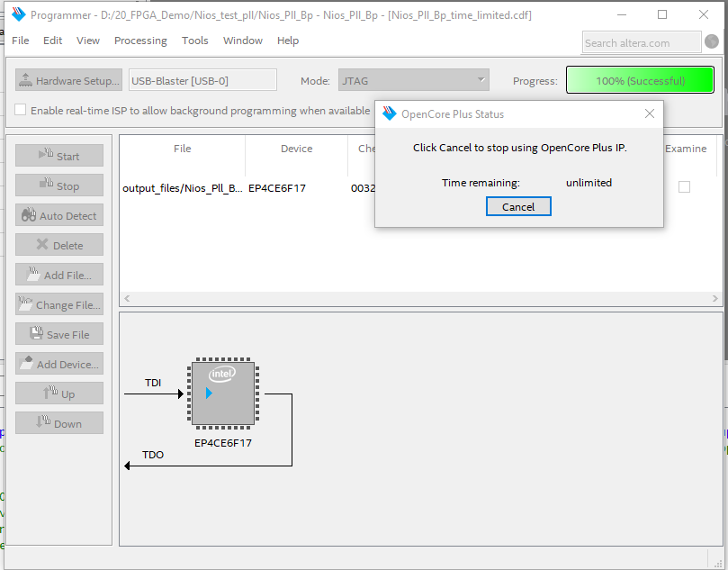The height and width of the screenshot is (570, 728).
Task: Click Cancel to stop OpenCore Plus IP
Action: click(x=518, y=206)
